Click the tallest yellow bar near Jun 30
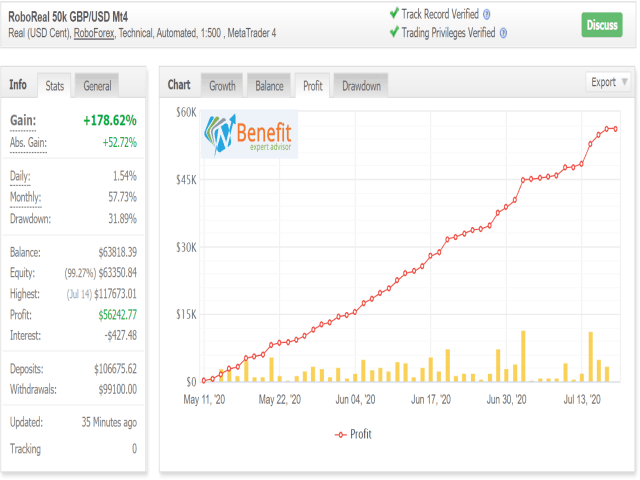This screenshot has width=640, height=480. [x=523, y=356]
